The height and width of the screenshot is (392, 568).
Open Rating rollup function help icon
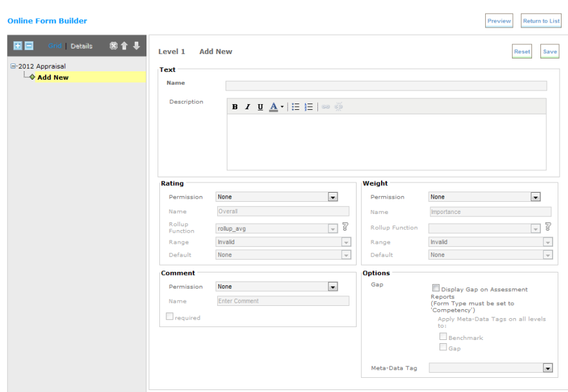[345, 227]
